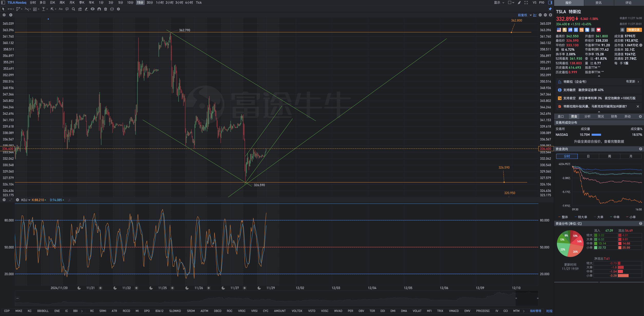Select the 30分 timeframe

tap(150, 3)
